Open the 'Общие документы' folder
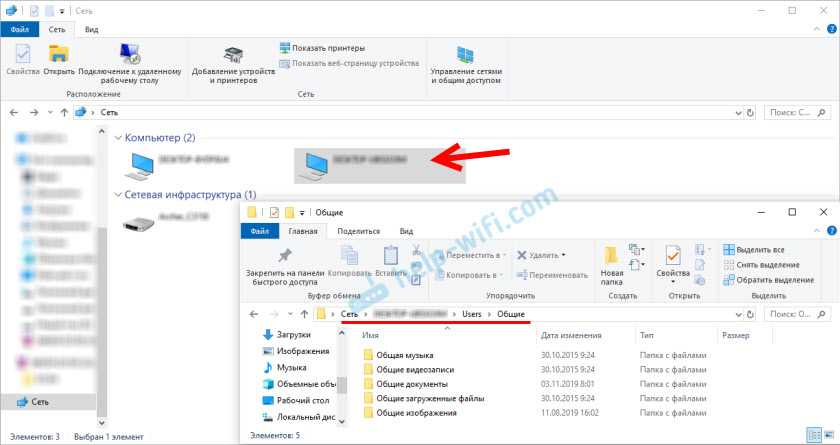This screenshot has height=445, width=840. (414, 384)
